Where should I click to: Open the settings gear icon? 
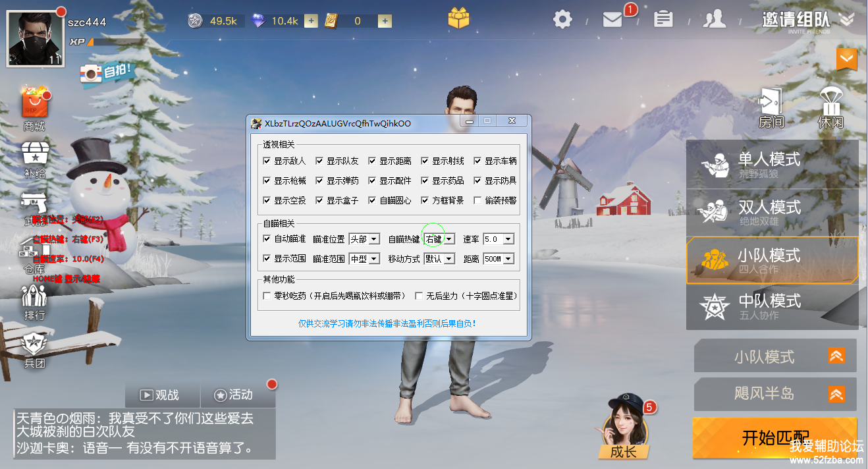[x=562, y=19]
